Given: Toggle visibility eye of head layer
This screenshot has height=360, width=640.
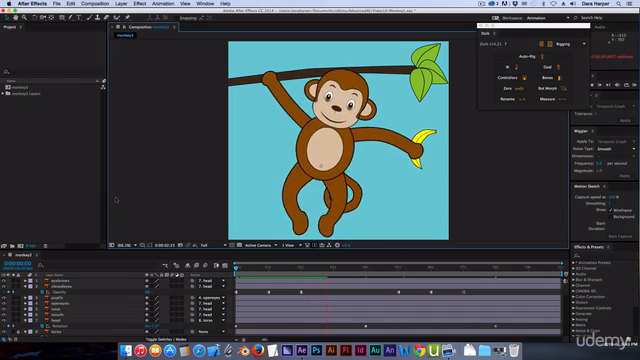Looking at the screenshot, I should (4, 320).
